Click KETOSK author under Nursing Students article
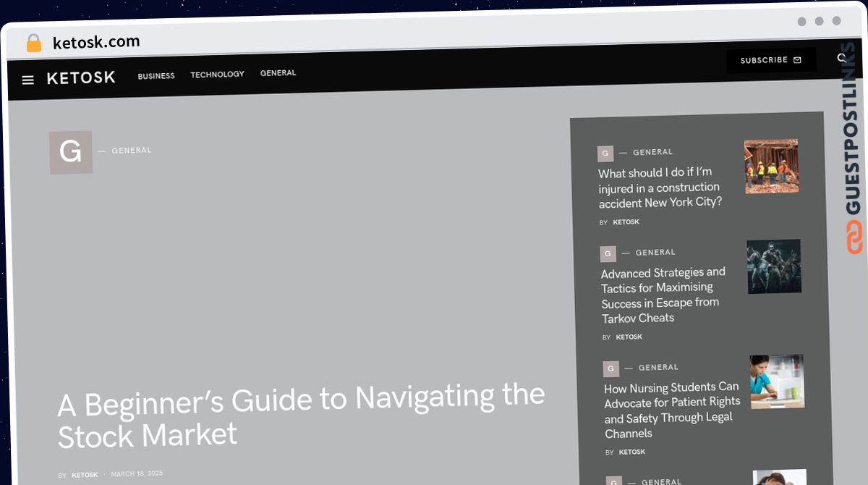Viewport: 868px width, 485px height. (x=632, y=452)
